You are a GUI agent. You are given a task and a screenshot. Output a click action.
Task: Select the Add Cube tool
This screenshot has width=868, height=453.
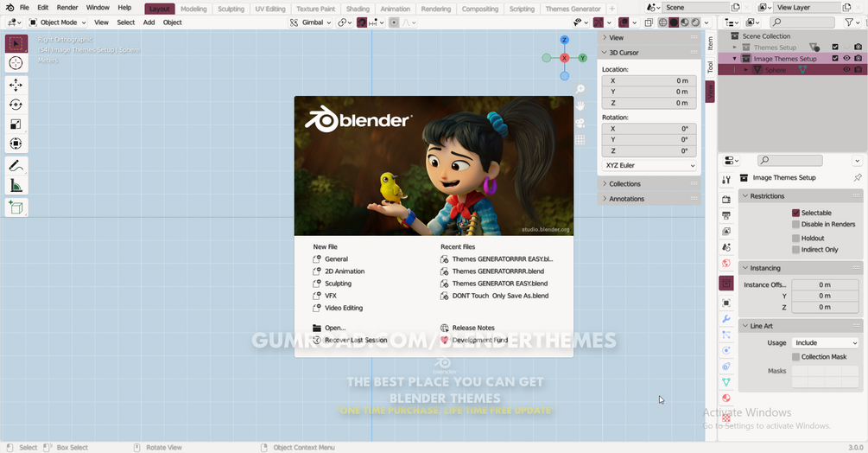point(16,207)
